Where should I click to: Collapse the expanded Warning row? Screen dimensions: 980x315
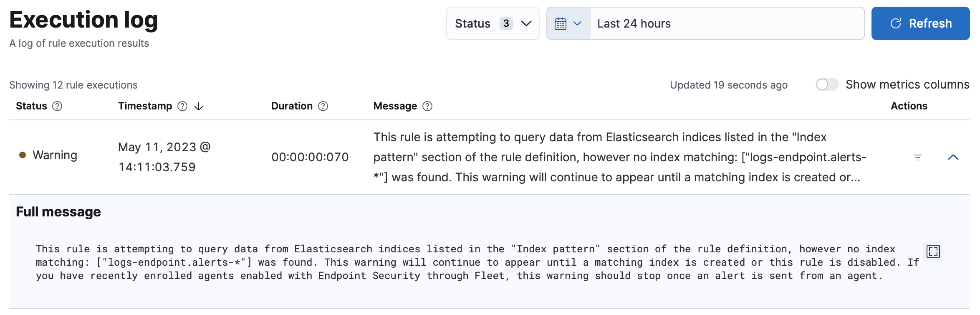tap(953, 157)
